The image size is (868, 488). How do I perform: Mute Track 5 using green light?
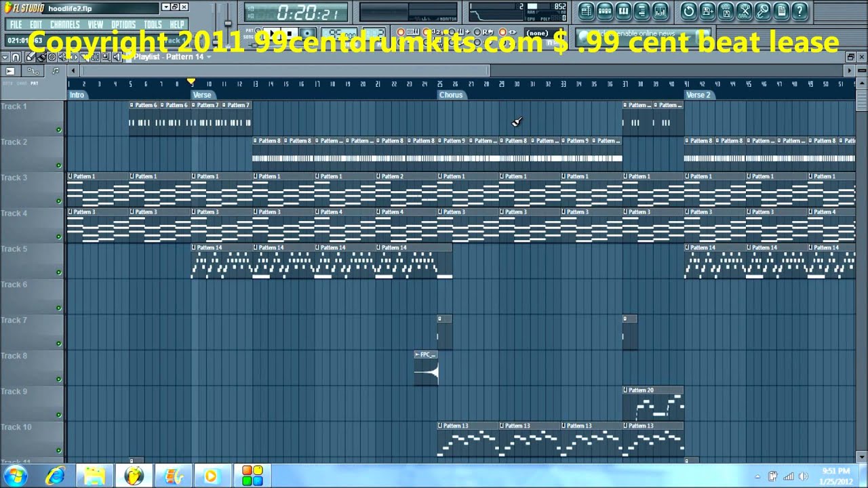pos(59,272)
